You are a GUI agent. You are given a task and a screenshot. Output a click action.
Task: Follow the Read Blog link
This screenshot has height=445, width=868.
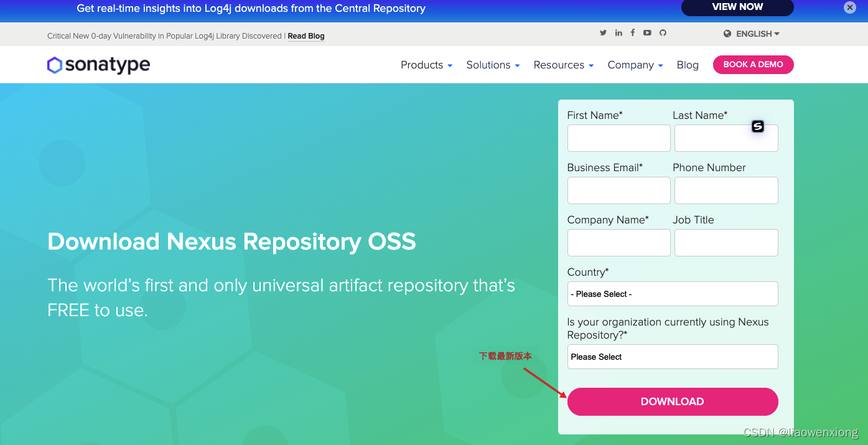coord(306,36)
